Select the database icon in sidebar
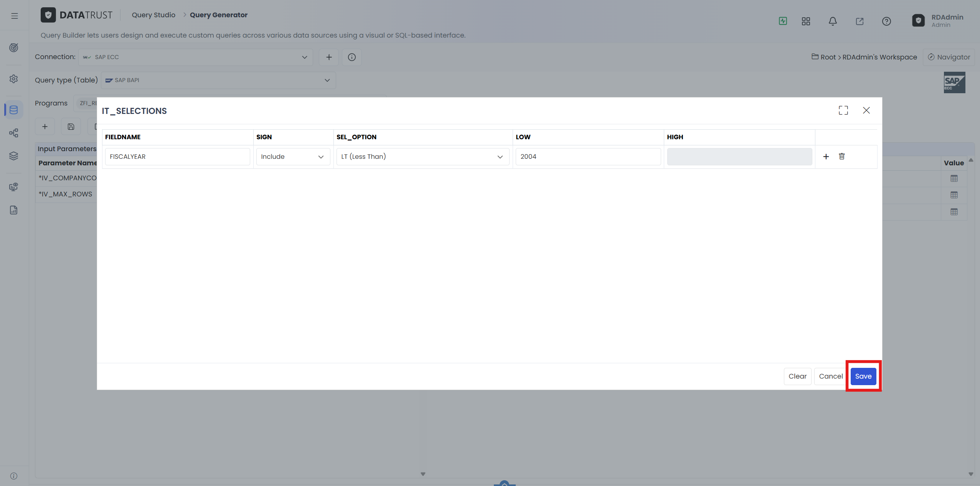This screenshot has height=486, width=980. click(x=14, y=110)
